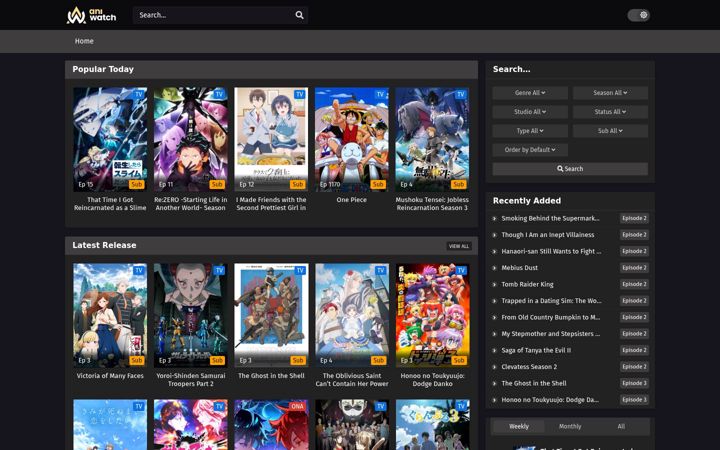Open Trapped in a Dating Sim entry
Image resolution: width=720 pixels, height=450 pixels.
(551, 301)
